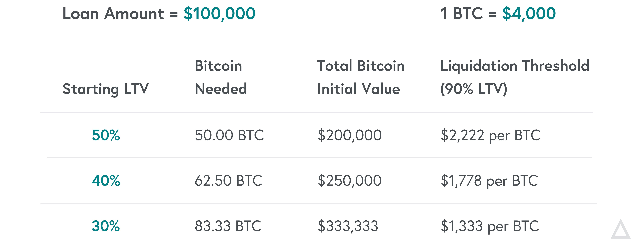Click the triangle logo watermark
644x252 pixels.
[620, 229]
